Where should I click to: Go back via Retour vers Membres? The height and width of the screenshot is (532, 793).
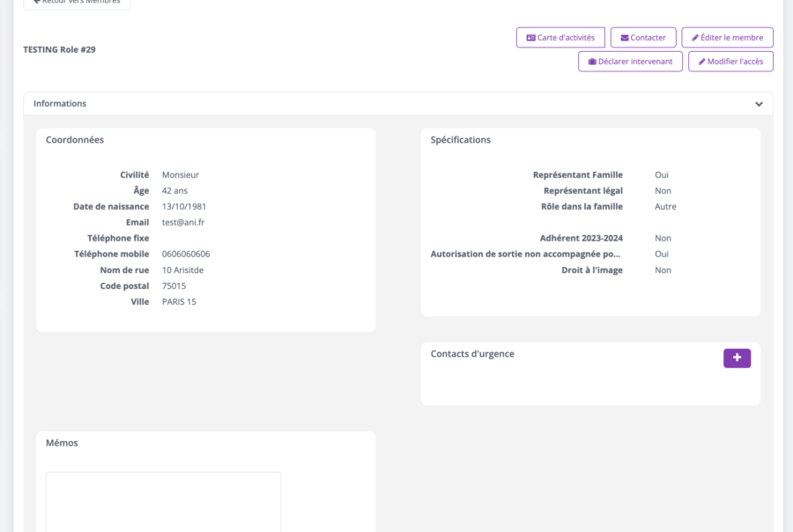coord(77,3)
